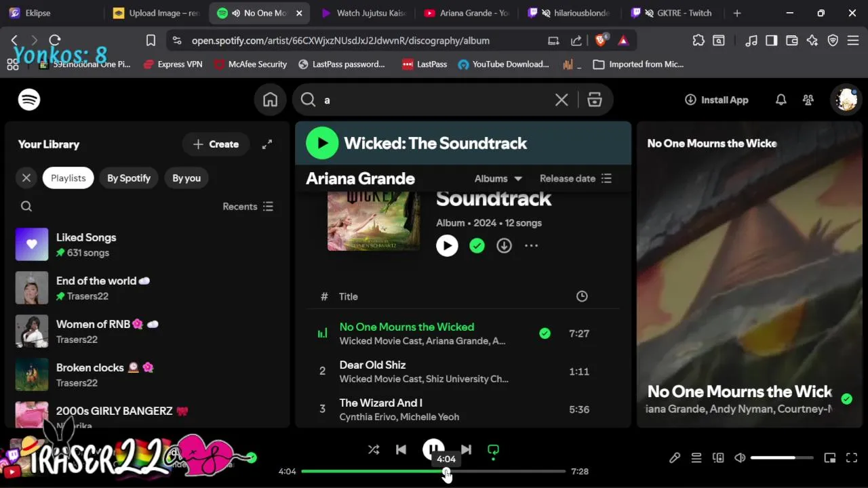
Task: Select track Dear Old Shiz
Action: click(x=372, y=365)
